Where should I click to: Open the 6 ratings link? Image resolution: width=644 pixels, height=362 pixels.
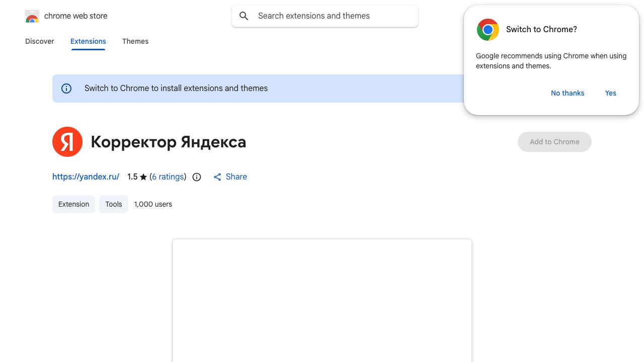[x=168, y=177]
